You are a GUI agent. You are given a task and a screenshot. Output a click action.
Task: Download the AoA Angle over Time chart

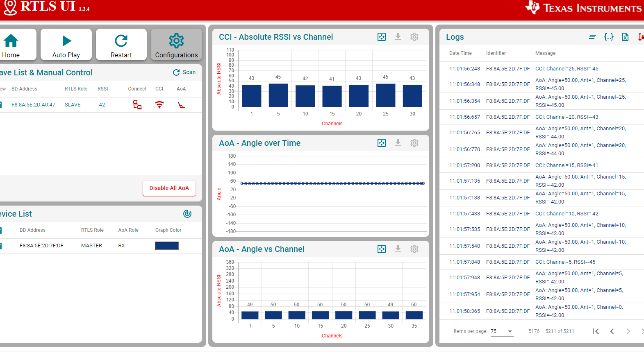398,143
